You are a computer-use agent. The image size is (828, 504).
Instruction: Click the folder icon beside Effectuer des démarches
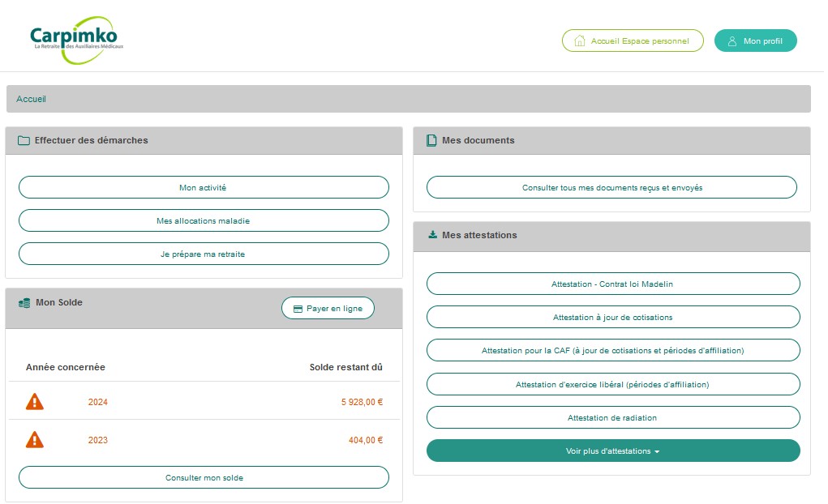click(24, 140)
